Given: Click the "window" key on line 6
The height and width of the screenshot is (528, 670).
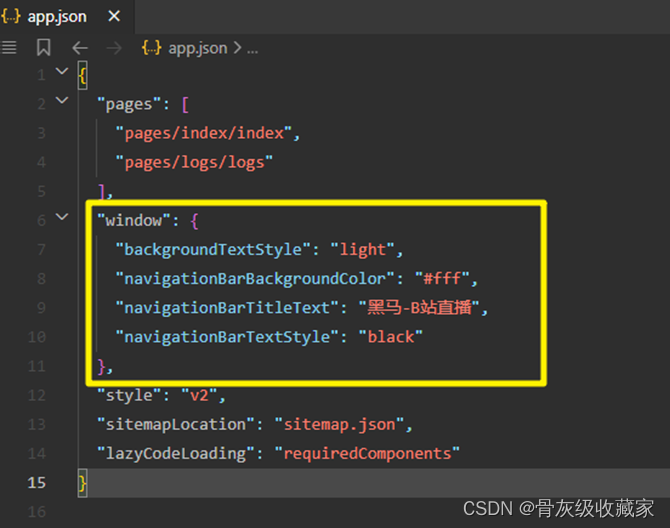Looking at the screenshot, I should (134, 220).
